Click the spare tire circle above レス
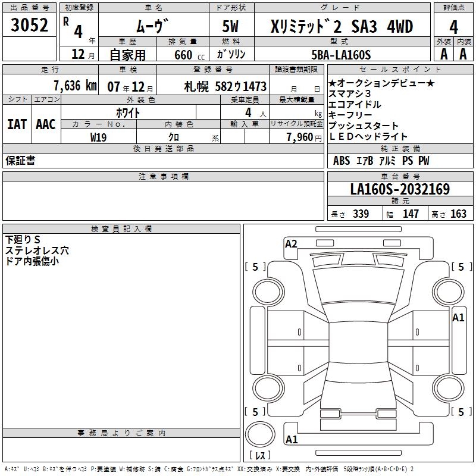Viewport: 476px width, 476px height. coord(260,434)
